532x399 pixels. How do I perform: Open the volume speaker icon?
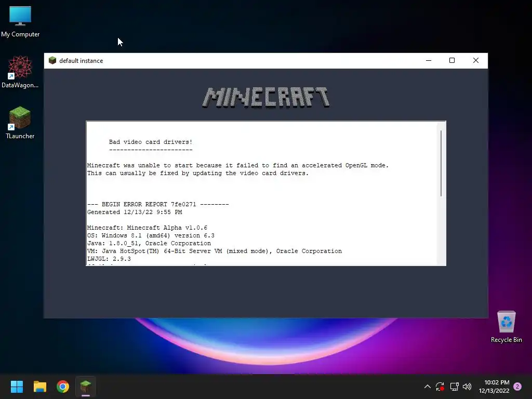(x=467, y=387)
